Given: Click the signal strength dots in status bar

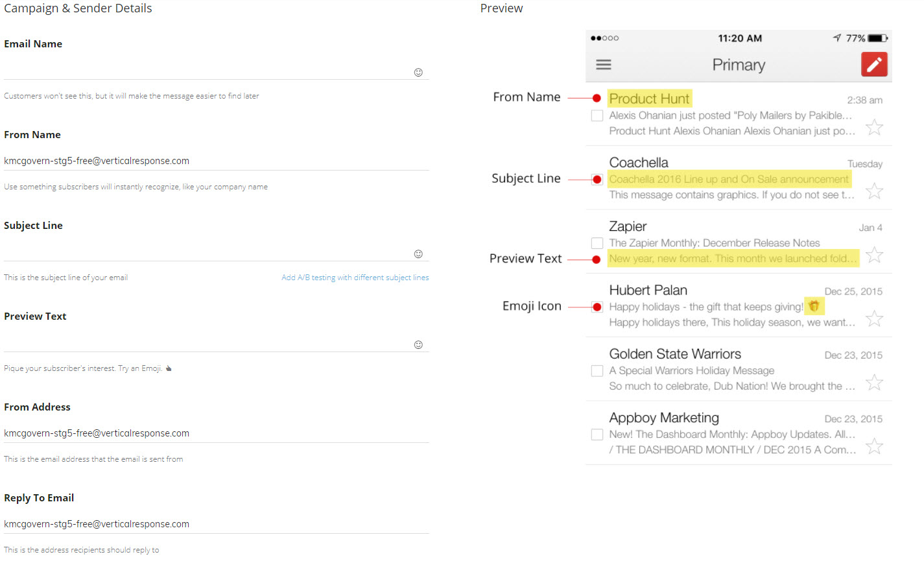Looking at the screenshot, I should click(604, 38).
